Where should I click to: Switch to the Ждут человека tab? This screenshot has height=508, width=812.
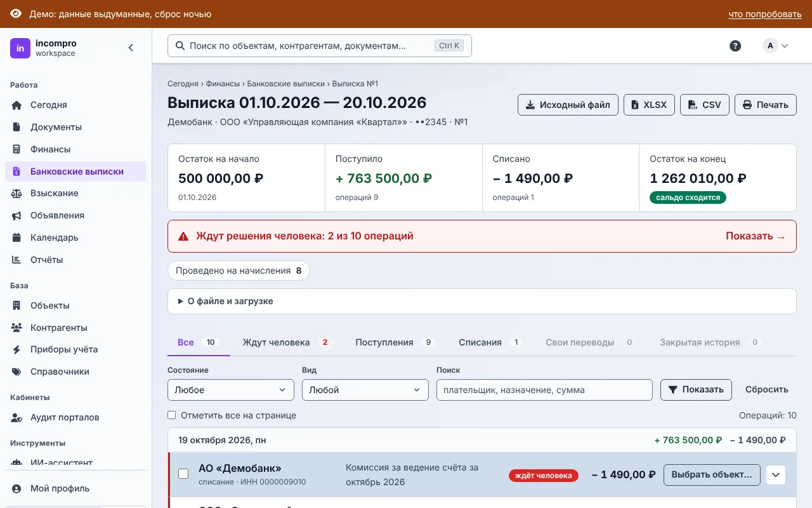pos(287,342)
